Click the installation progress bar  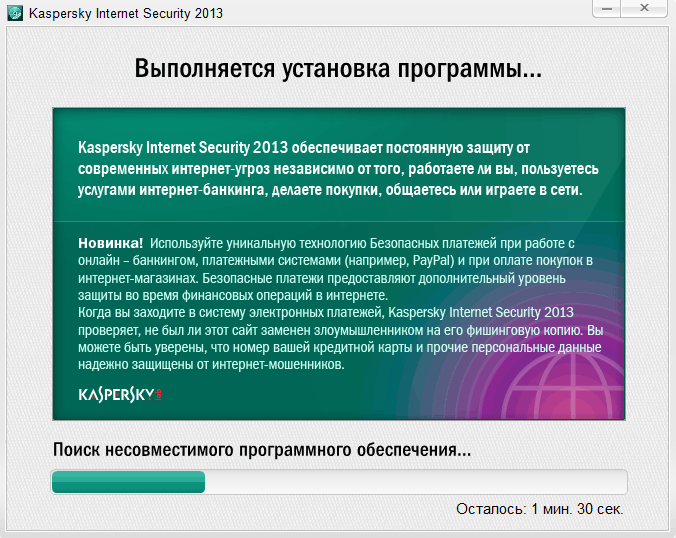[339, 482]
